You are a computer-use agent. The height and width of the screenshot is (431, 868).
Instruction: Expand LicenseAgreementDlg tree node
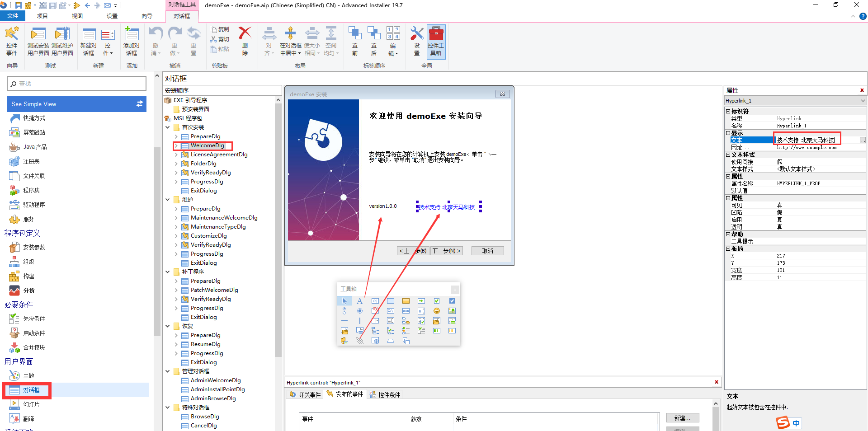click(176, 155)
